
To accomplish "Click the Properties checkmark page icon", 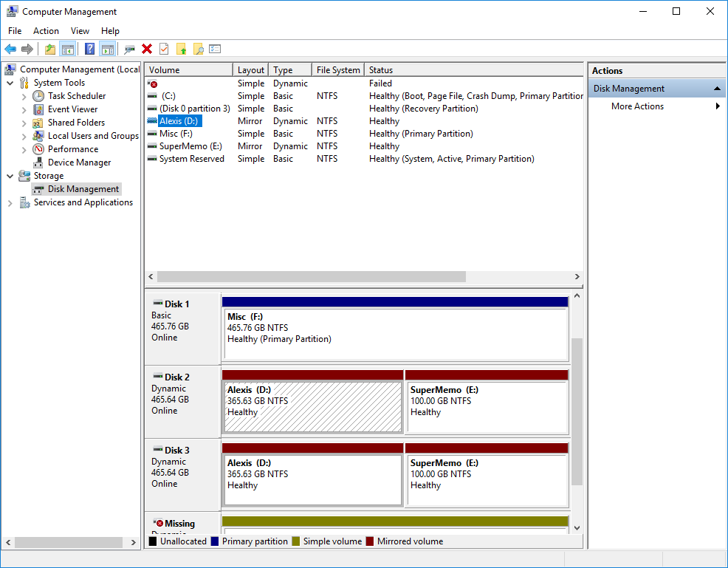I will [163, 49].
